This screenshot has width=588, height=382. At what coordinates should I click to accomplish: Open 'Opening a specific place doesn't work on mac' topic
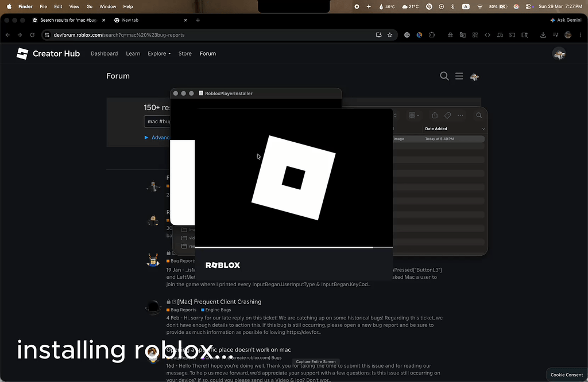pos(229,349)
